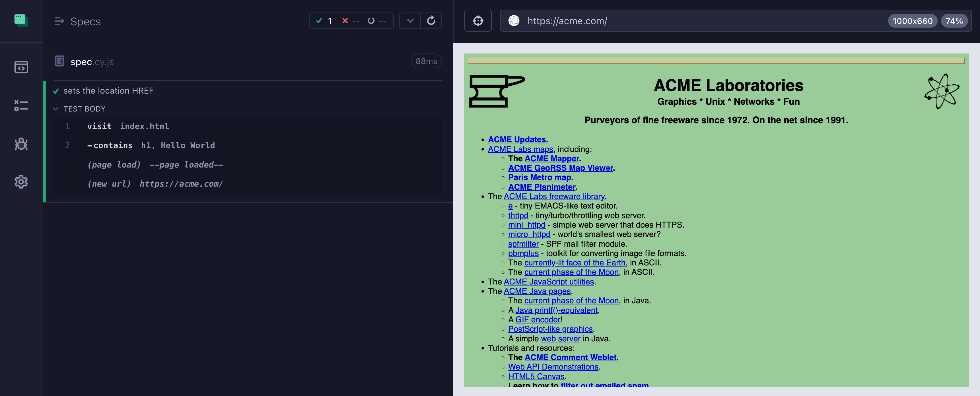The width and height of the screenshot is (980, 396).
Task: Open the Cypress logo home icon
Action: 21,20
